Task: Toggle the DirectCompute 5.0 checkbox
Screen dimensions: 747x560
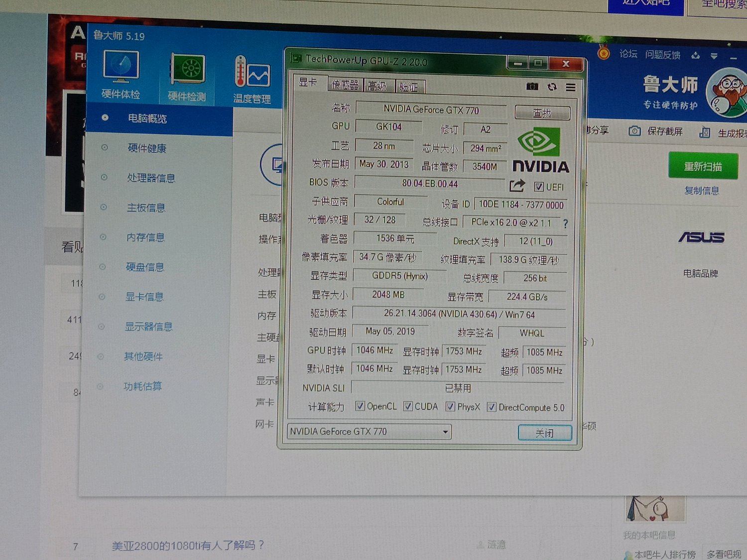Action: [492, 407]
